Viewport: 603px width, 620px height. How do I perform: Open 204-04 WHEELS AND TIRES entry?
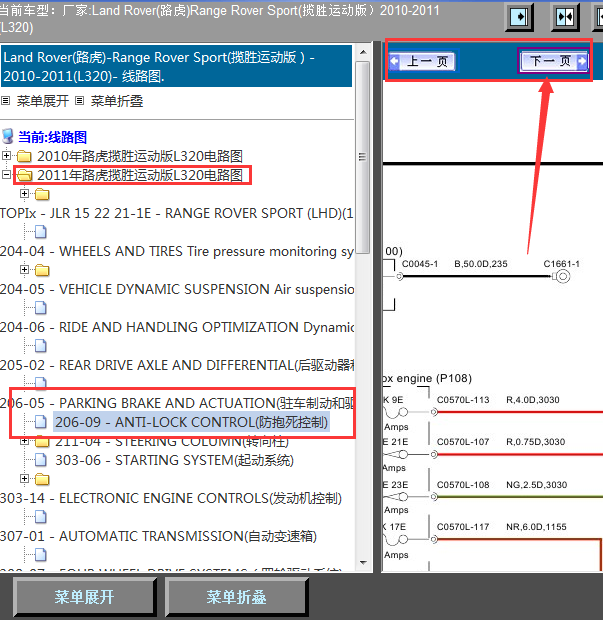(176, 251)
